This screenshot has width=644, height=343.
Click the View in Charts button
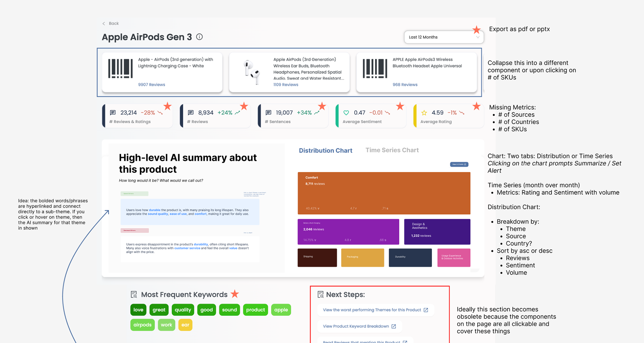click(x=459, y=164)
